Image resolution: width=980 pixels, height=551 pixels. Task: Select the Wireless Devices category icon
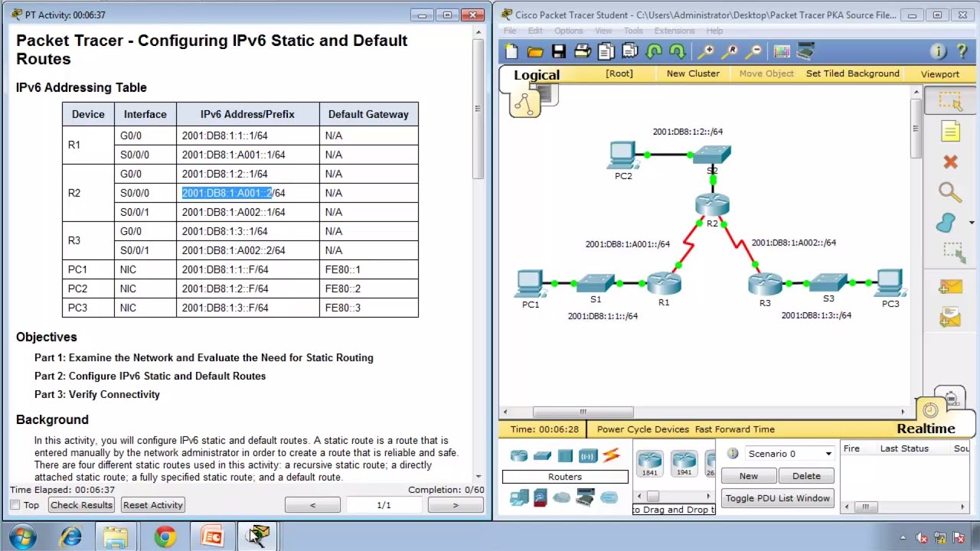[588, 456]
